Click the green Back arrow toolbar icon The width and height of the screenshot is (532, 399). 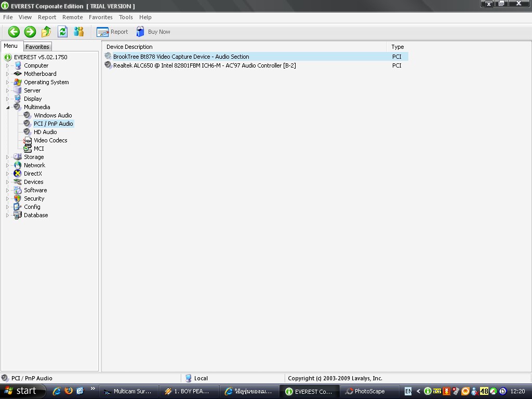pos(14,32)
